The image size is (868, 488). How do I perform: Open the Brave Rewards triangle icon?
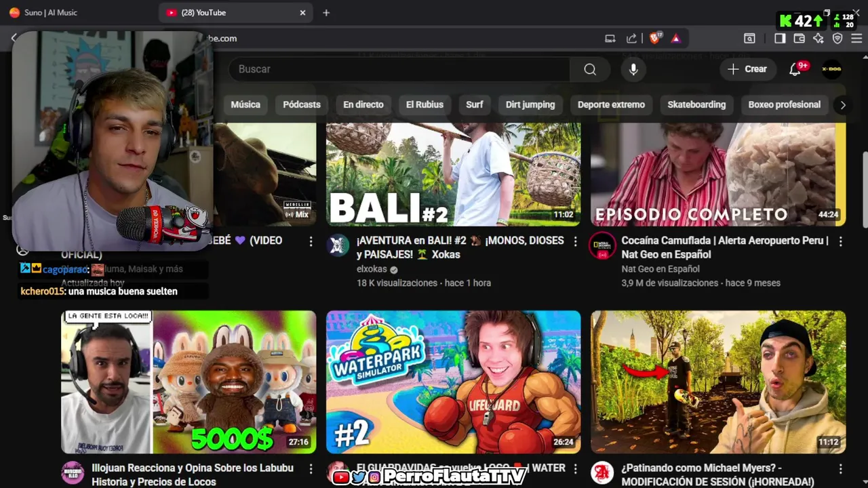(675, 39)
